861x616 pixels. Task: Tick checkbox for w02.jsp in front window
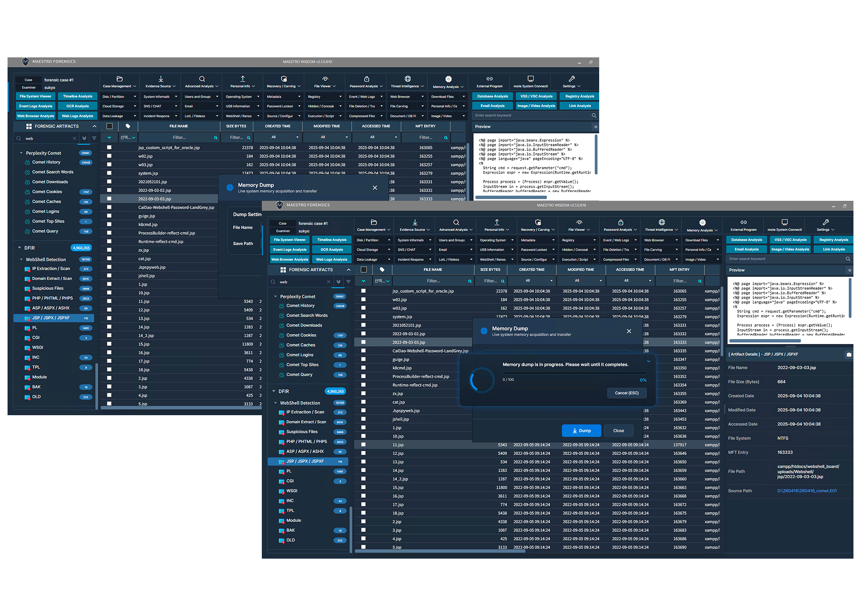coord(363,299)
